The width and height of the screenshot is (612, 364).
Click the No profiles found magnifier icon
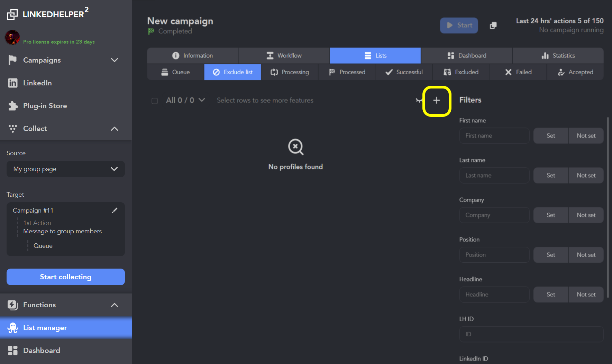(x=296, y=147)
